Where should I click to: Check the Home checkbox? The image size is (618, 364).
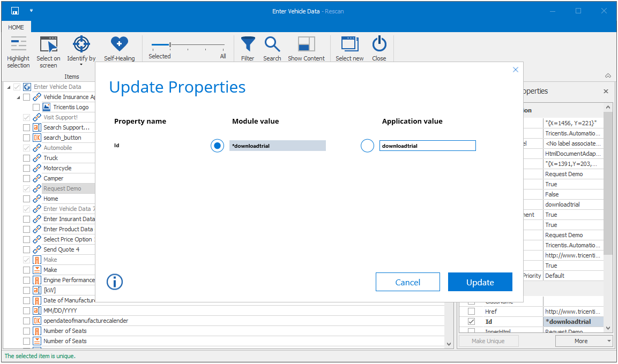tap(26, 199)
